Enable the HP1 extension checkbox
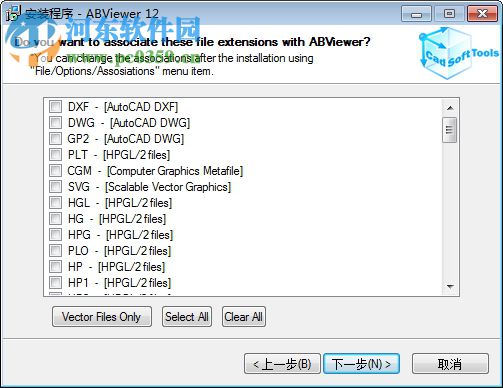503x388 pixels. point(55,283)
